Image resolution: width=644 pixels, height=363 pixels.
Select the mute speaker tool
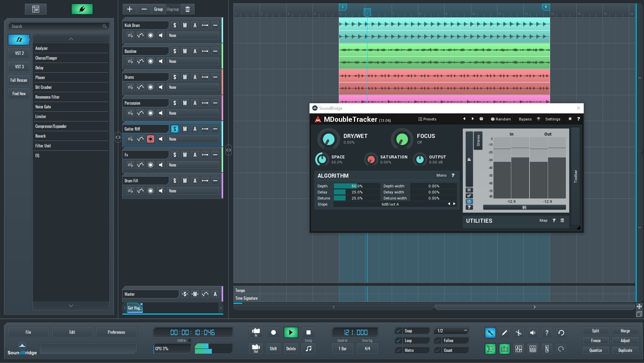click(533, 333)
